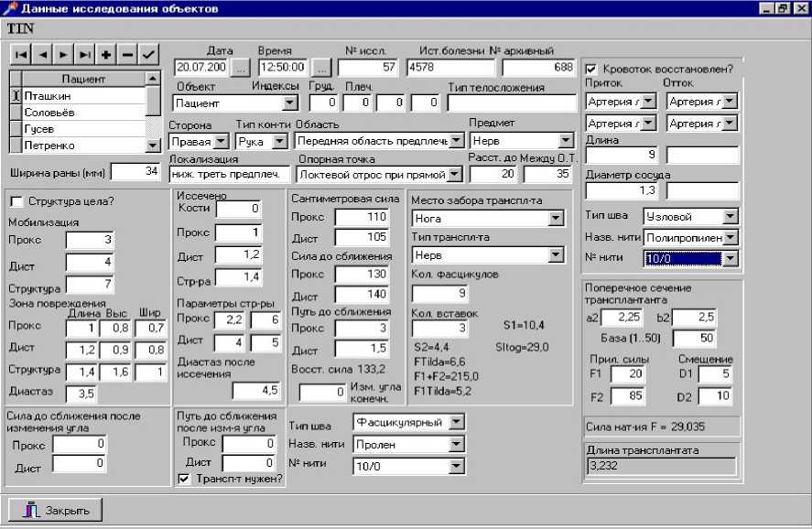The width and height of the screenshot is (812, 529).
Task: Click the Тип телосложения field
Action: tap(512, 103)
